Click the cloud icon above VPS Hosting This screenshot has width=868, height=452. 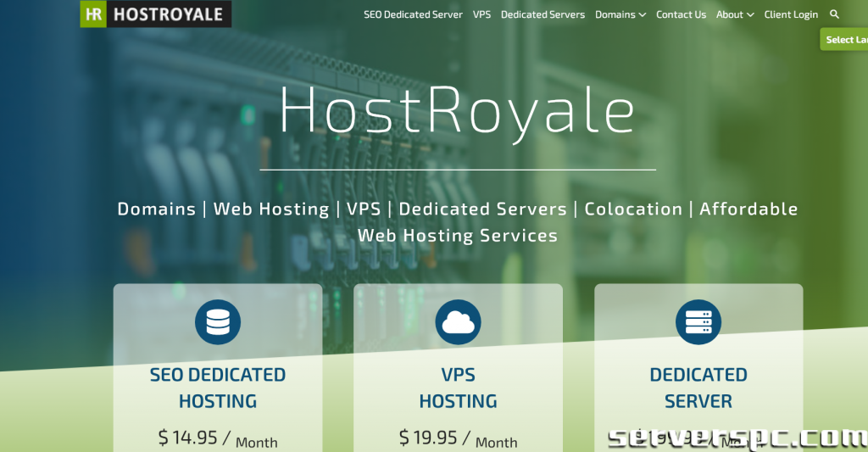[x=458, y=322]
